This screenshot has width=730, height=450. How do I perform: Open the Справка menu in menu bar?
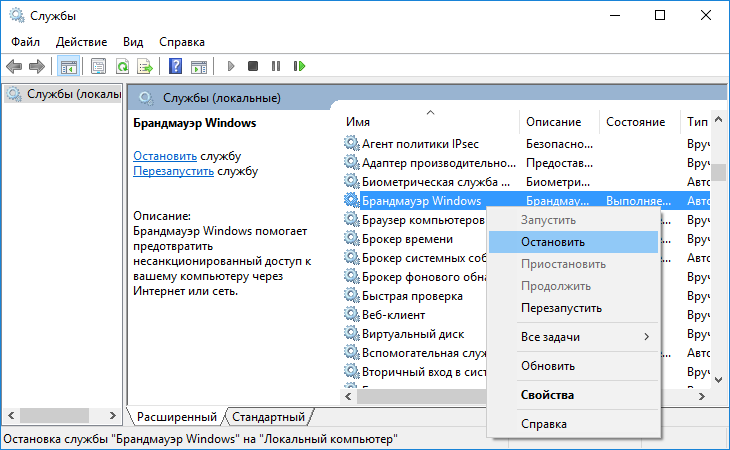tap(182, 42)
